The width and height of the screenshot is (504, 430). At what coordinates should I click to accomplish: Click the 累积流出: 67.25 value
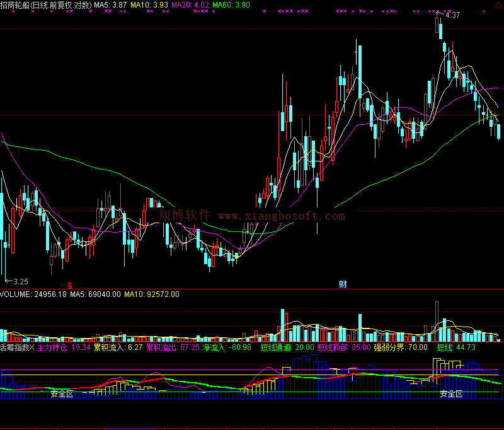point(173,347)
